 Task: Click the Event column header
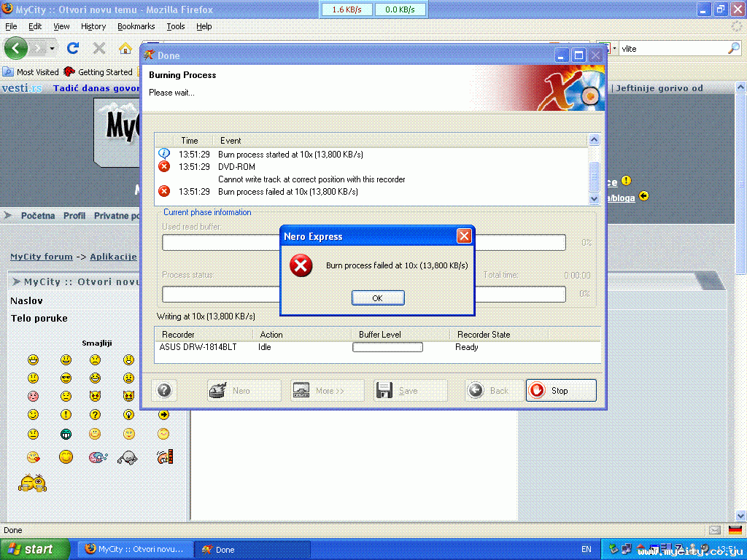click(230, 141)
